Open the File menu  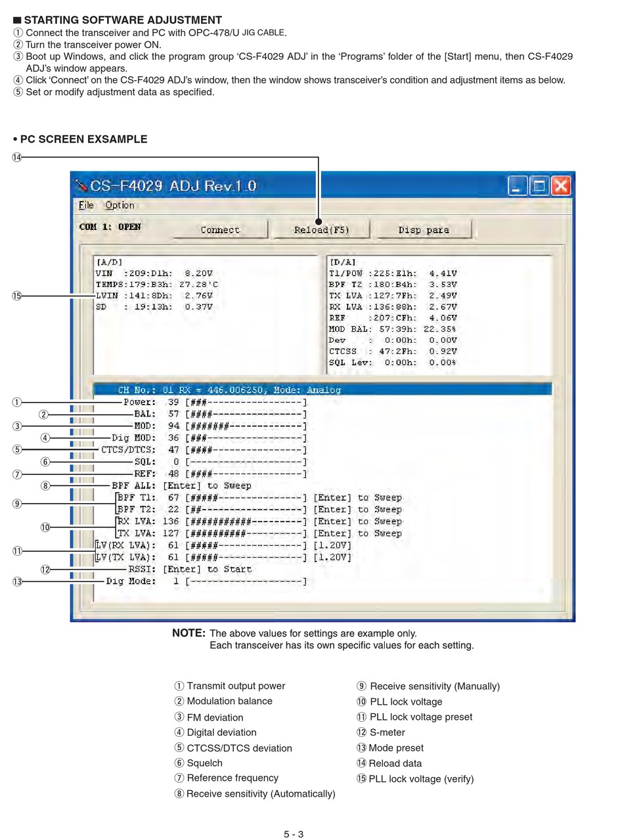[86, 206]
